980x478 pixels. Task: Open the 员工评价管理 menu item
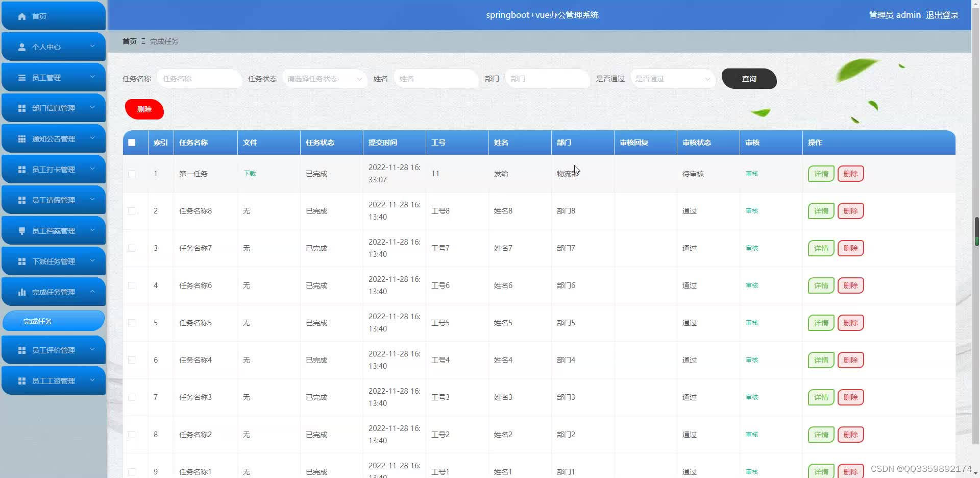pyautogui.click(x=54, y=350)
